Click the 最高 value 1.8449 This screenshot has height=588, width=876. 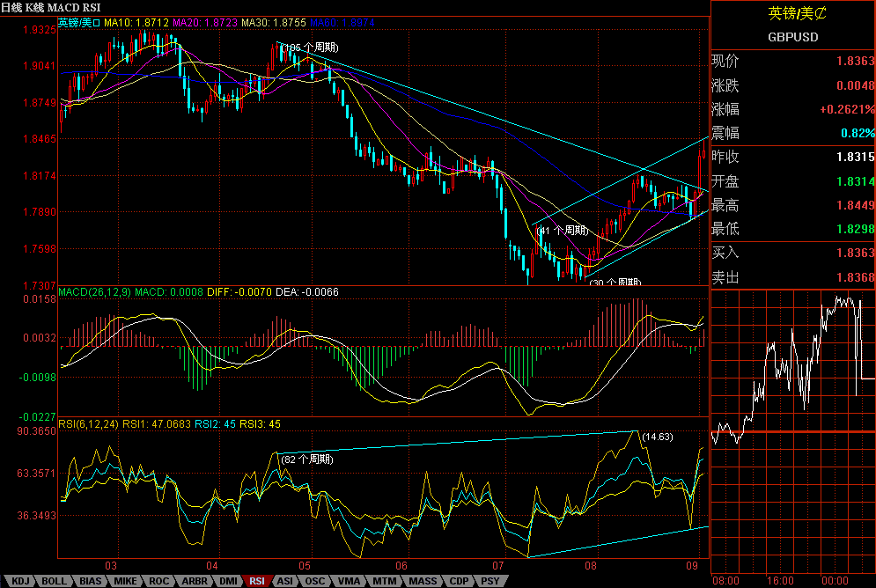855,205
